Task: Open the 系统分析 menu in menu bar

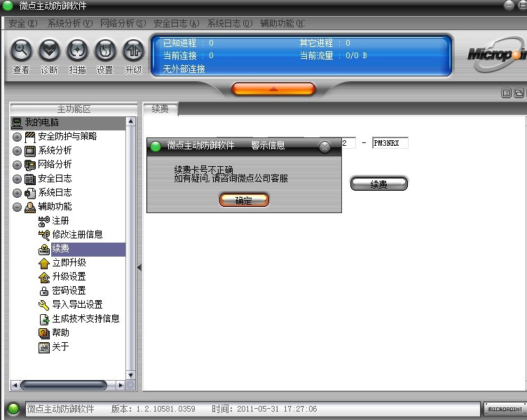Action: (x=70, y=23)
